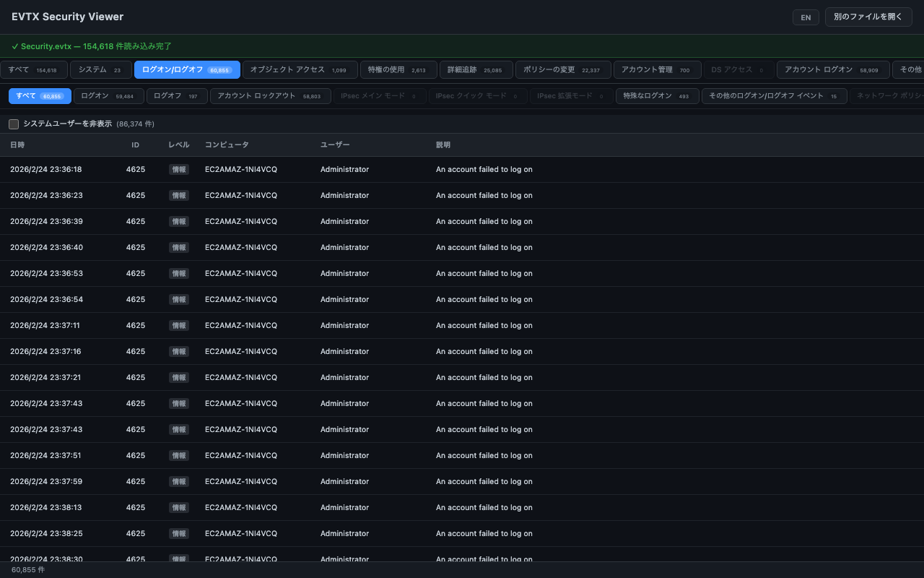Click the ID column header
Viewport: 924px width, 578px height.
point(136,145)
